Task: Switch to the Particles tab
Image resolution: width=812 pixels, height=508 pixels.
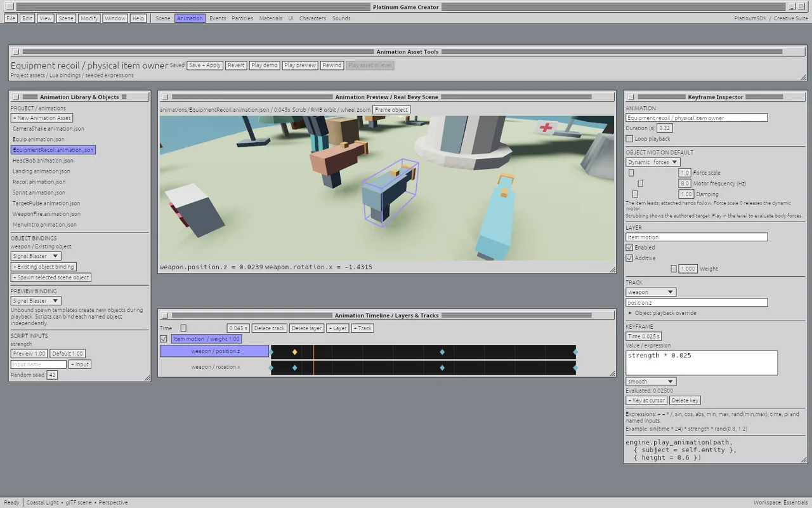Action: [x=243, y=18]
